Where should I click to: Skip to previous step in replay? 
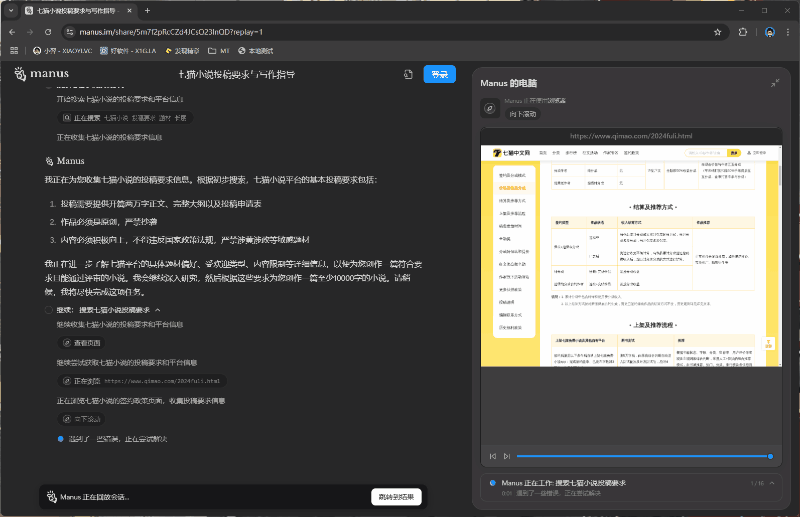tap(493, 456)
